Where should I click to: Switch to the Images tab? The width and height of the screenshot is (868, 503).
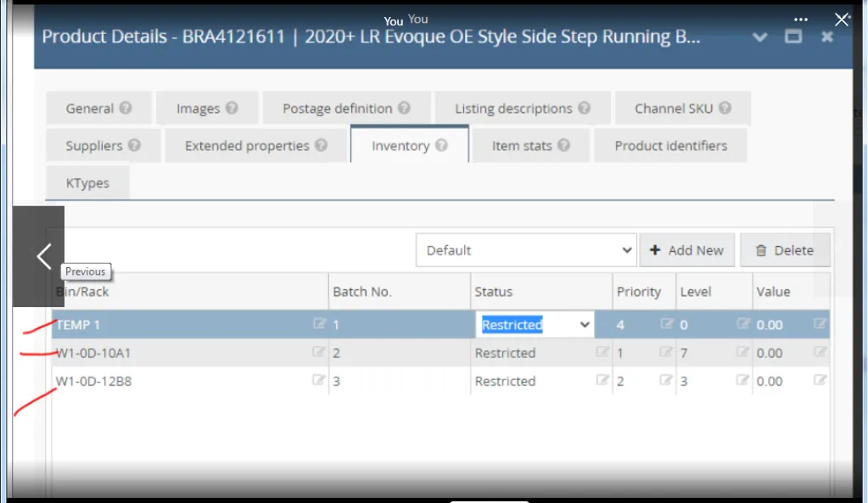click(x=206, y=109)
